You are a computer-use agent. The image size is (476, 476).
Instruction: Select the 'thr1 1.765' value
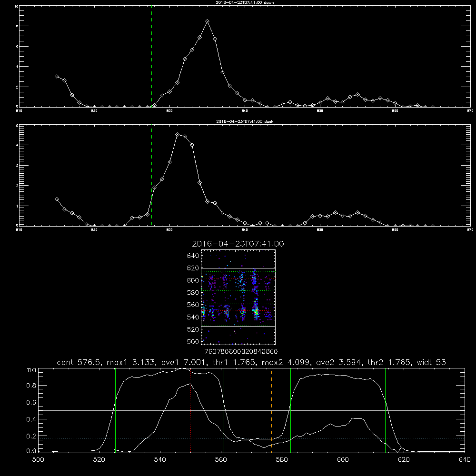click(x=234, y=362)
